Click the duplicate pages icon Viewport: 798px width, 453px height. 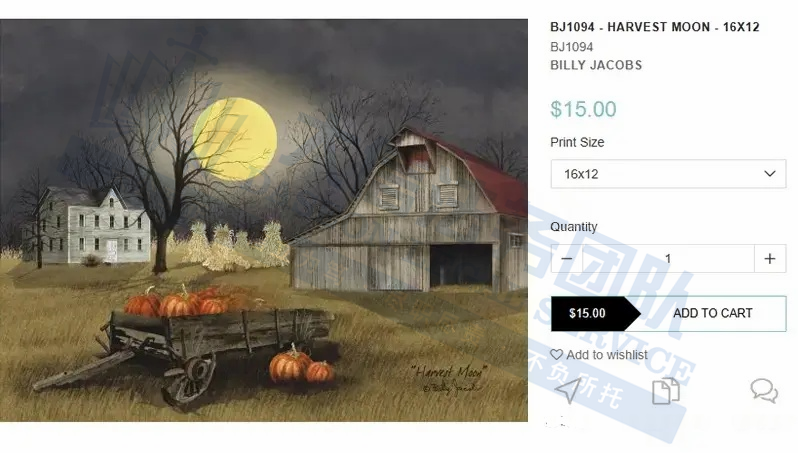pos(665,391)
